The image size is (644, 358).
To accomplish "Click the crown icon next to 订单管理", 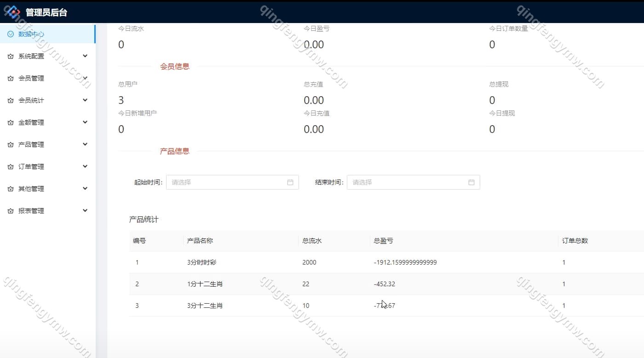I will (11, 167).
